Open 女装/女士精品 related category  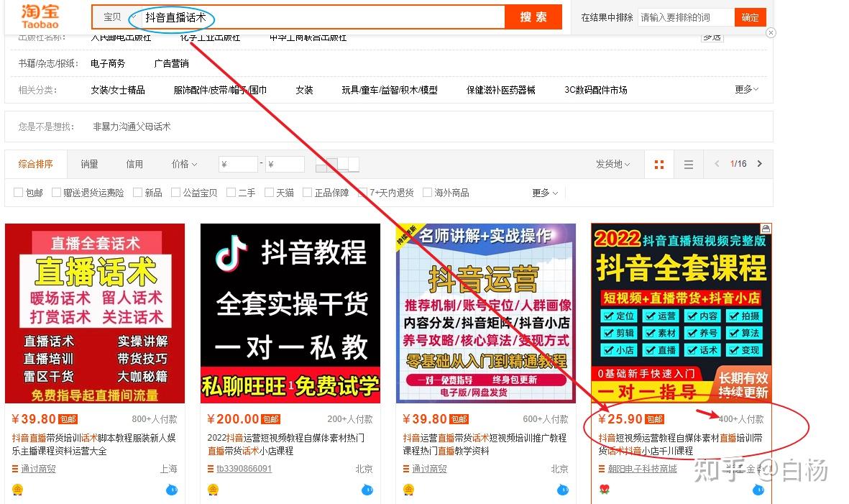(117, 90)
